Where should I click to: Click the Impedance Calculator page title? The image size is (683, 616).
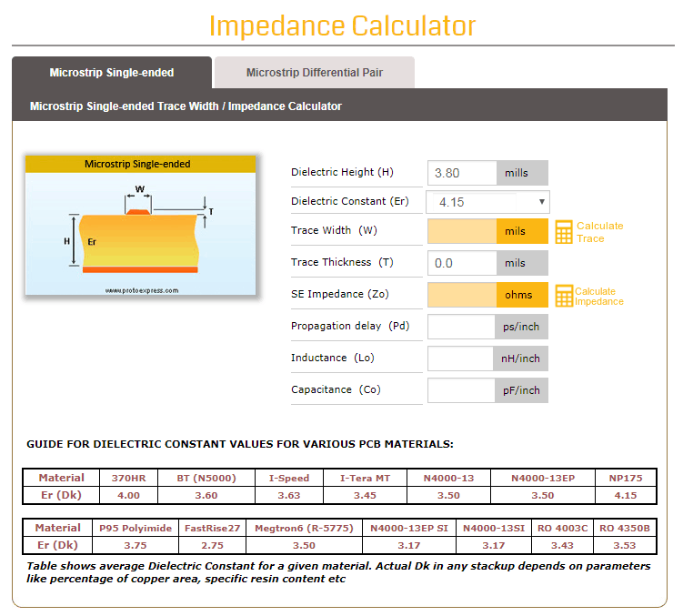pos(342,26)
